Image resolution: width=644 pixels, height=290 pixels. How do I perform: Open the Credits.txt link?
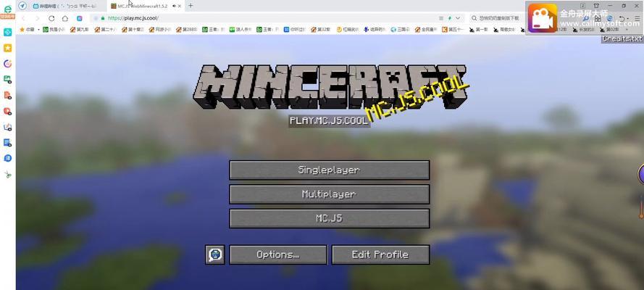tap(623, 38)
